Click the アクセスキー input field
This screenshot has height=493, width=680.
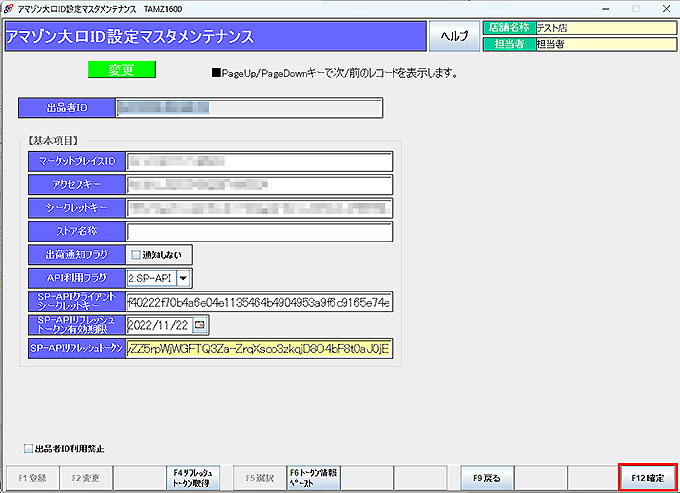coord(259,185)
